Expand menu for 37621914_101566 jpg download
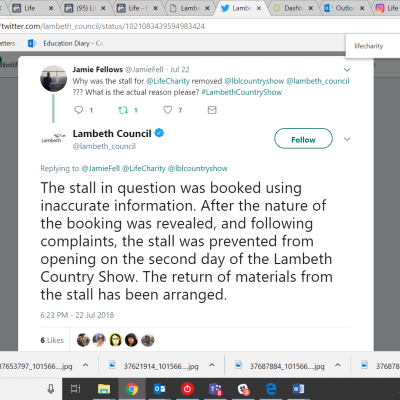Viewport: 400px width, 400px height. (x=212, y=365)
